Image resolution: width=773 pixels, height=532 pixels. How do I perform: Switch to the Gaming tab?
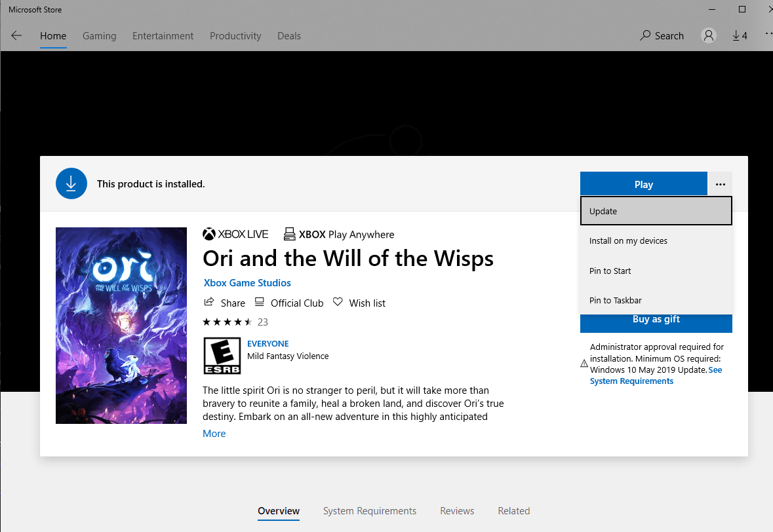click(99, 36)
